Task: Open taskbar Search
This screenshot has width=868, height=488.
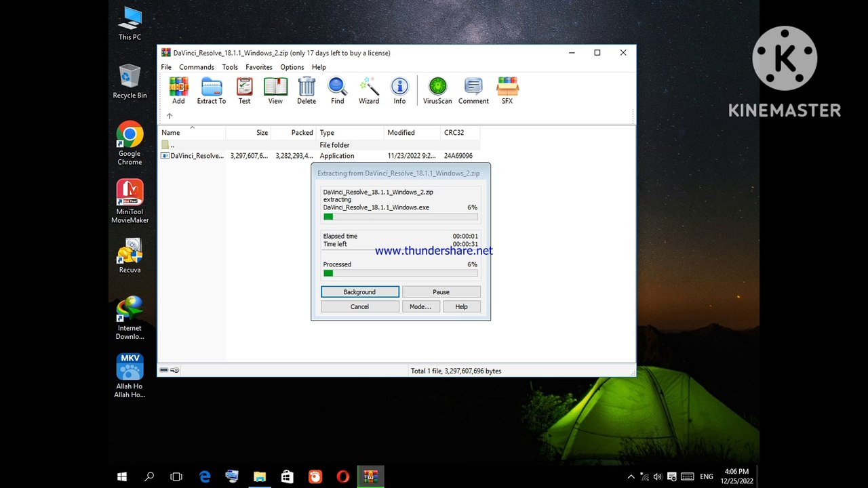Action: coord(149,476)
